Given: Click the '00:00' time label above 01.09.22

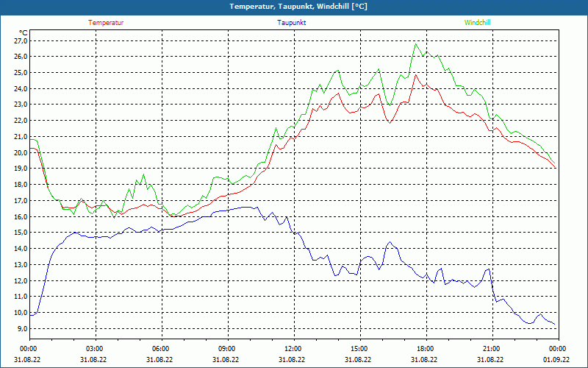Looking at the screenshot, I should point(557,349).
